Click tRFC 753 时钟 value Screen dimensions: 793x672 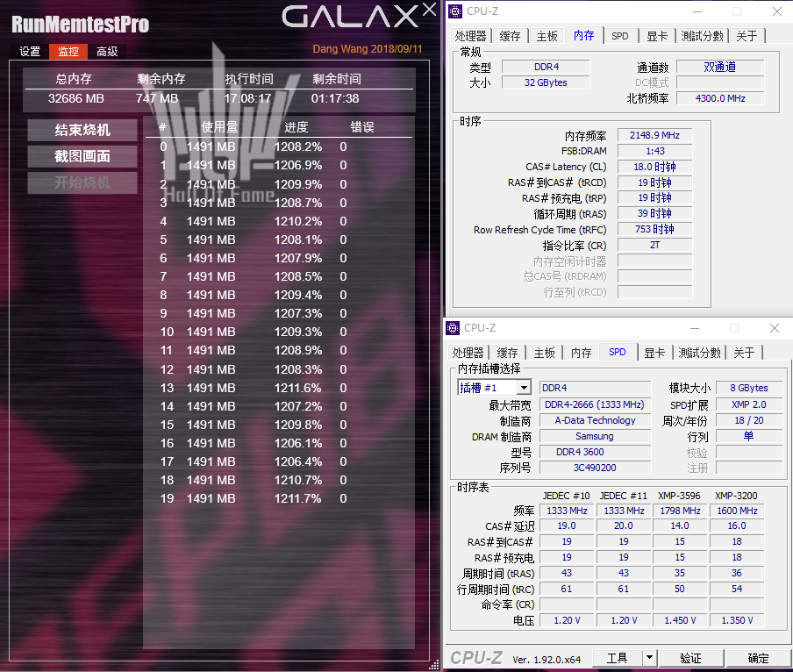[x=655, y=229]
